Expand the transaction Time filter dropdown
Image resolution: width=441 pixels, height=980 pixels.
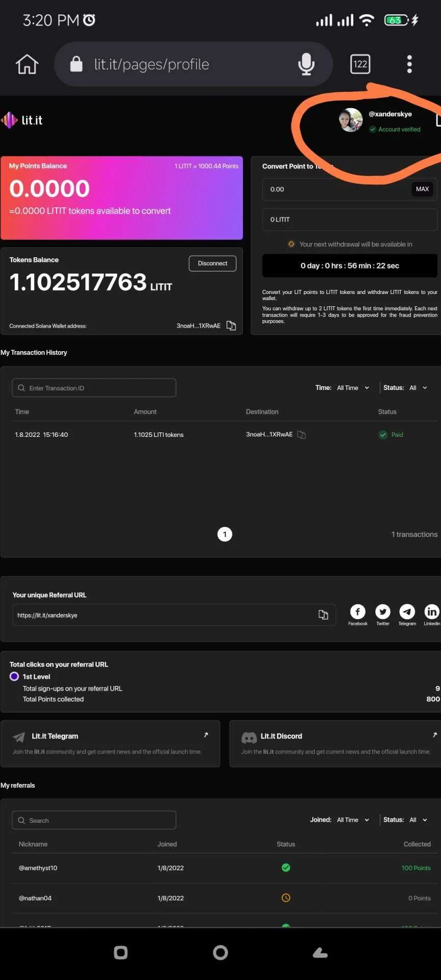(353, 388)
